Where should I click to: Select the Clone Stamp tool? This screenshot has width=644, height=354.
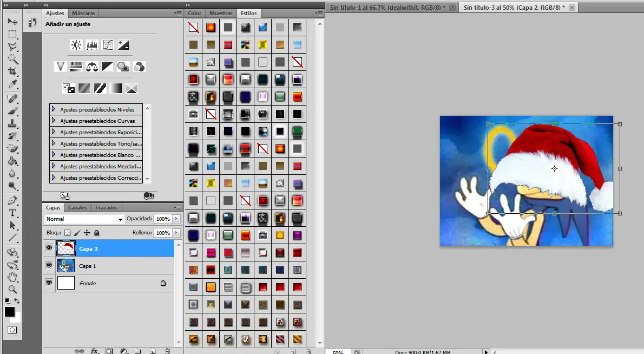point(12,123)
